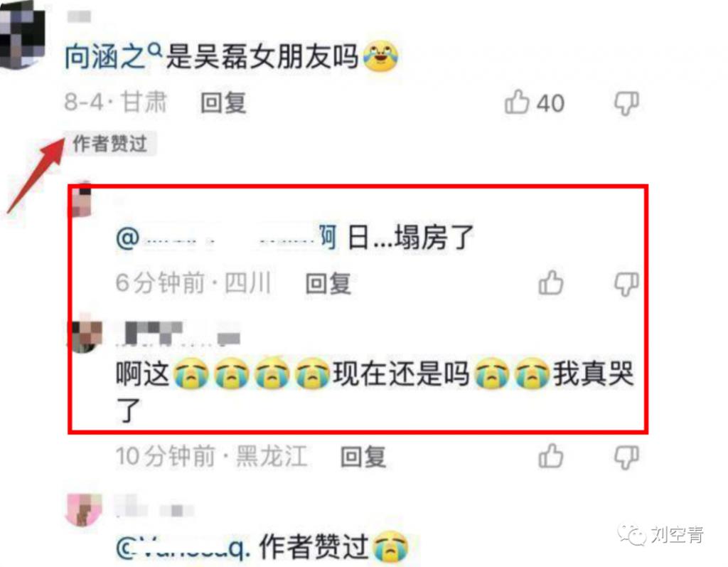Select the 作者赞过 tag under the top comment
Viewport: 728px width, 567px height.
coord(110,143)
